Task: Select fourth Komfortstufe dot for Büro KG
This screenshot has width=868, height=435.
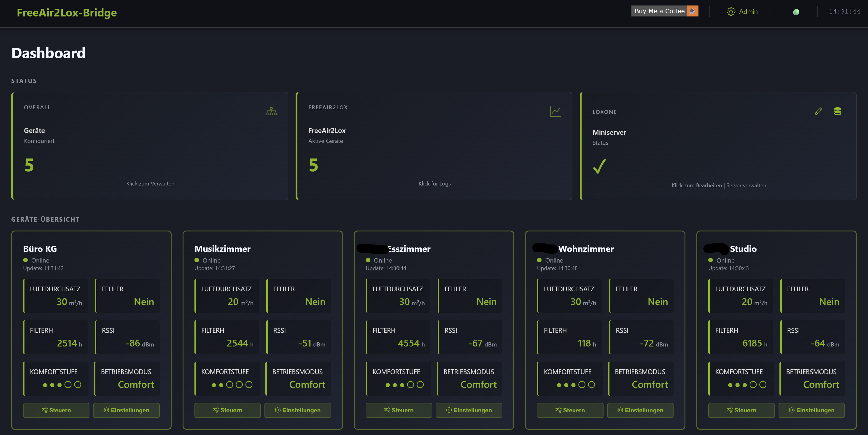Action: (68, 385)
